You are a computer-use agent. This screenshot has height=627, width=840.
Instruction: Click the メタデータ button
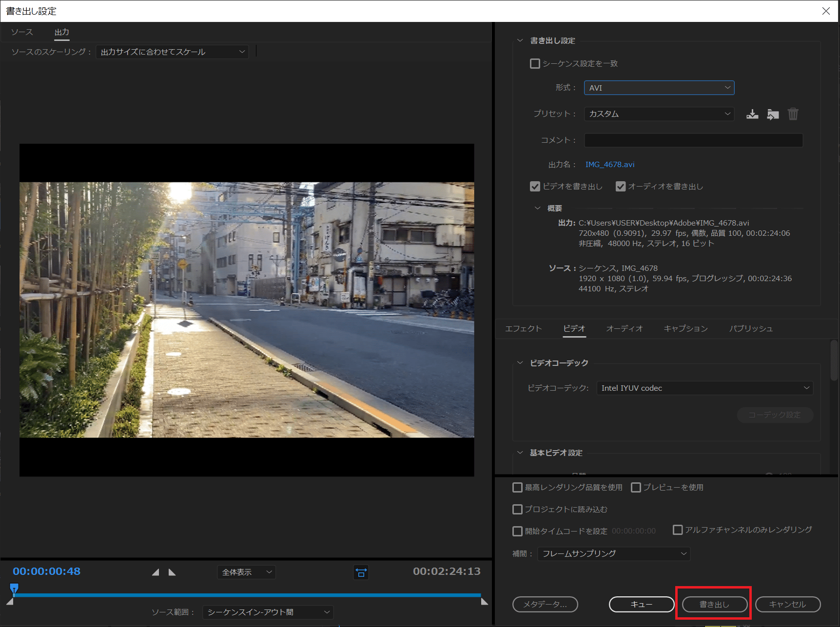(545, 605)
